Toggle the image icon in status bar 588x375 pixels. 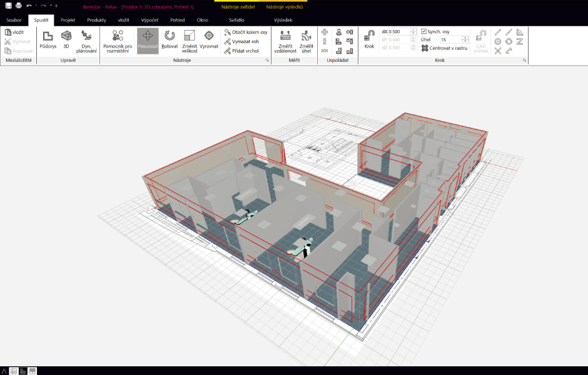pyautogui.click(x=33, y=371)
